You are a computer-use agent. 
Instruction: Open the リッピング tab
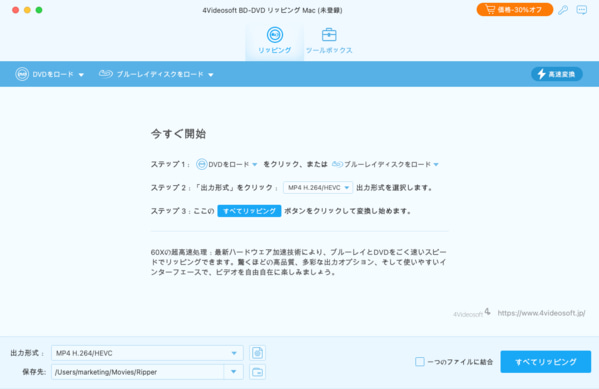[x=274, y=41]
